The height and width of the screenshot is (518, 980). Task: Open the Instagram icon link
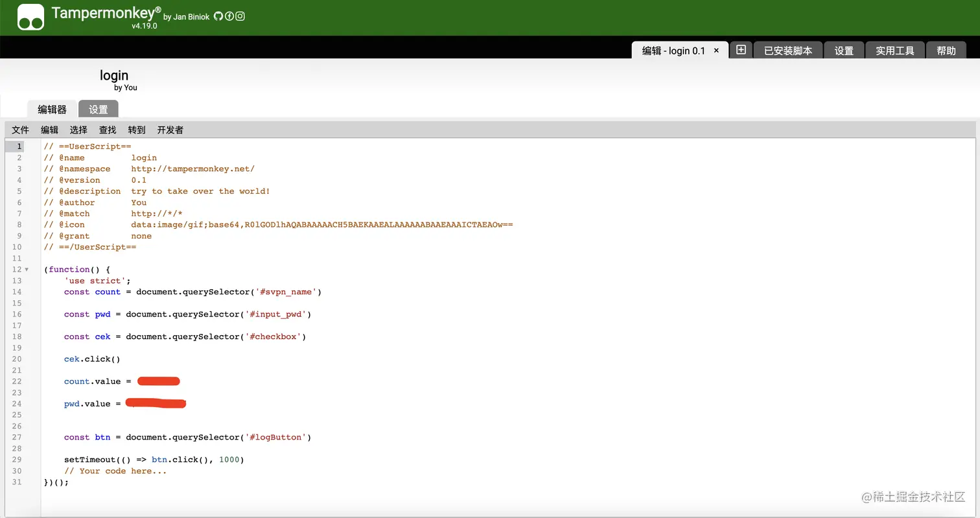pyautogui.click(x=240, y=16)
